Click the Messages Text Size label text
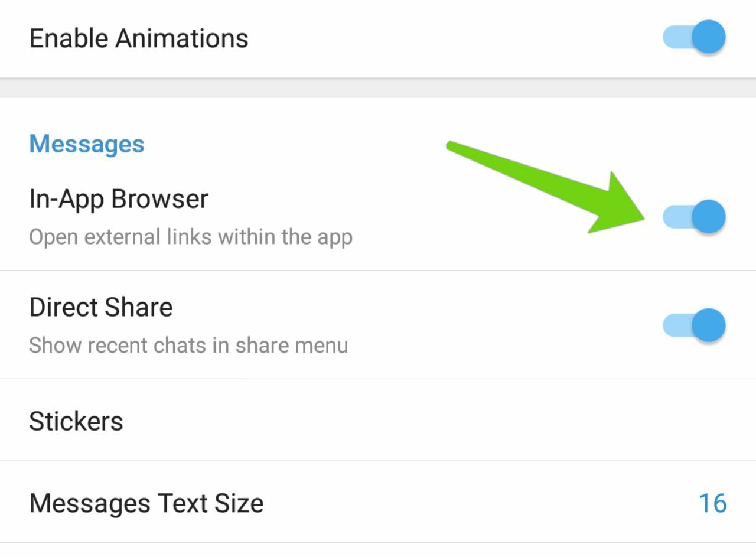Viewport: 756px width, 557px height. pyautogui.click(x=146, y=503)
